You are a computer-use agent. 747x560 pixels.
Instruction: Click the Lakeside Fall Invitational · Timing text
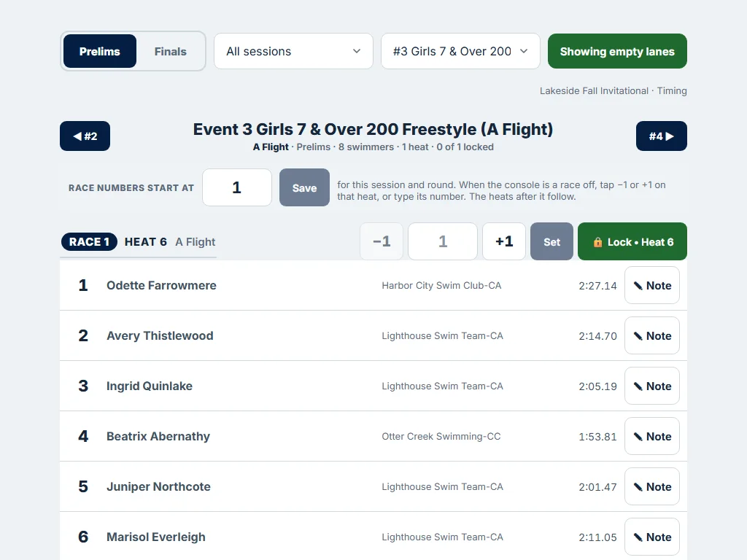tap(613, 91)
